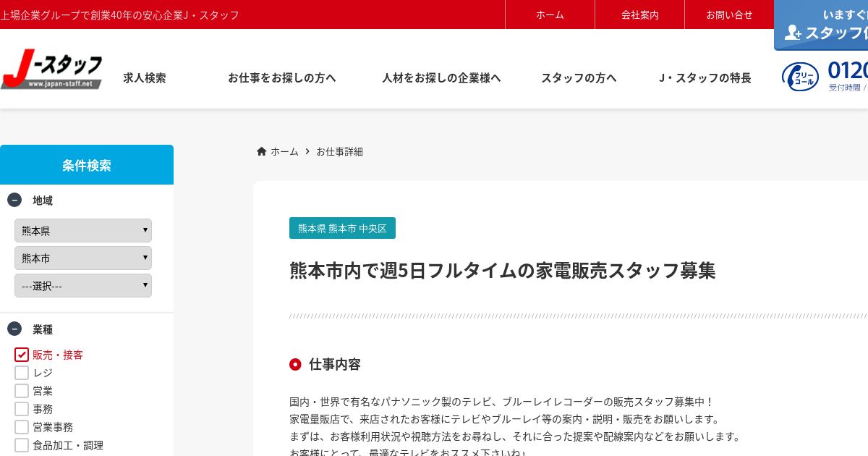The height and width of the screenshot is (456, 868).
Task: Click the 0120 free-call phone number
Action: [x=848, y=71]
